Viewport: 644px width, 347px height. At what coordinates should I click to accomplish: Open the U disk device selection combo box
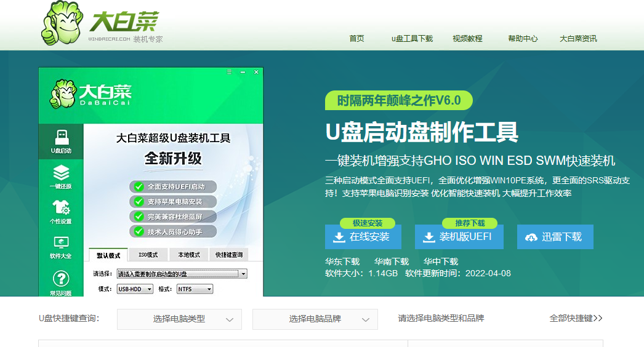[182, 274]
